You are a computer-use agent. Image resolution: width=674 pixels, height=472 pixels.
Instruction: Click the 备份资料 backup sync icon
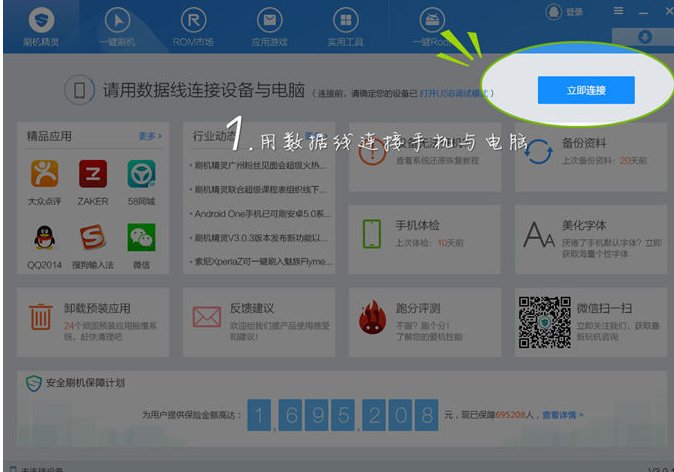click(538, 152)
